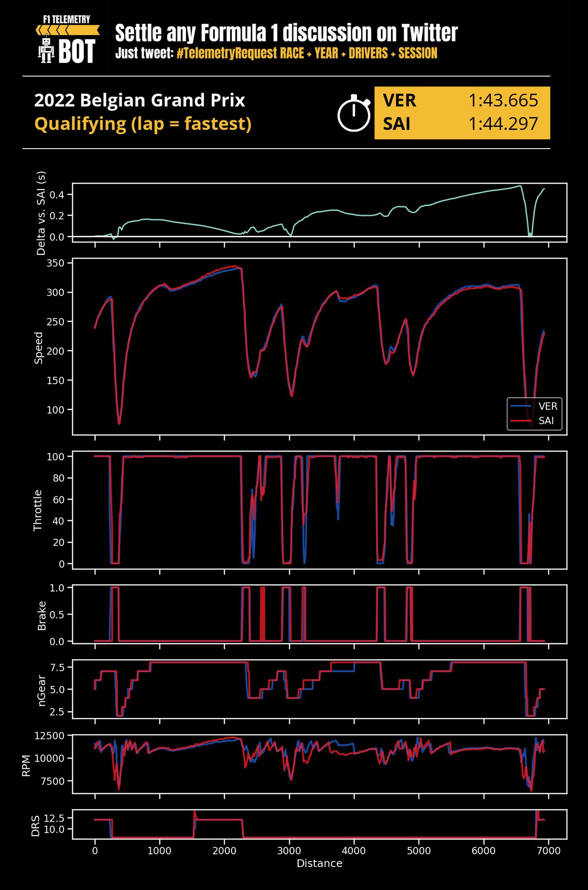The image size is (588, 890).
Task: Click the nGear axis label
Action: tap(42, 690)
